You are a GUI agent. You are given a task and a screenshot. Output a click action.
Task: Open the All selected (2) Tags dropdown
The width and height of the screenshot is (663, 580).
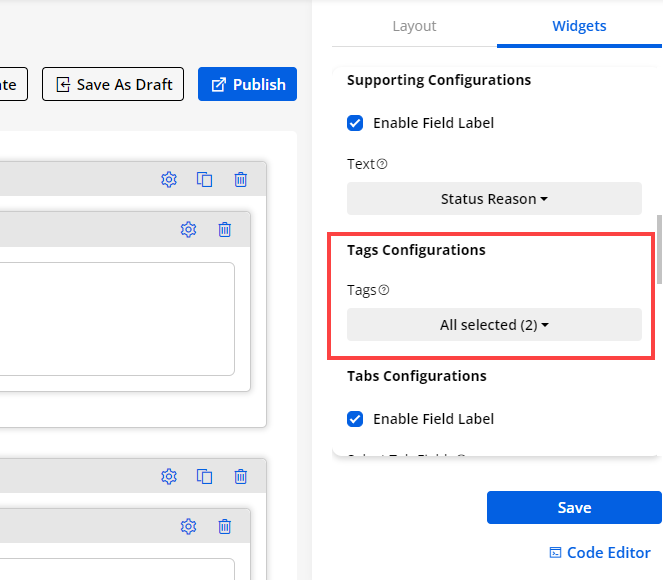click(494, 325)
